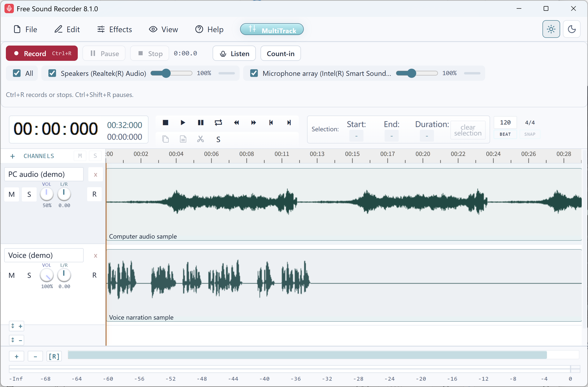Uncheck Speakers (Realtek(R) Audio) checkbox
The width and height of the screenshot is (588, 387).
click(52, 73)
